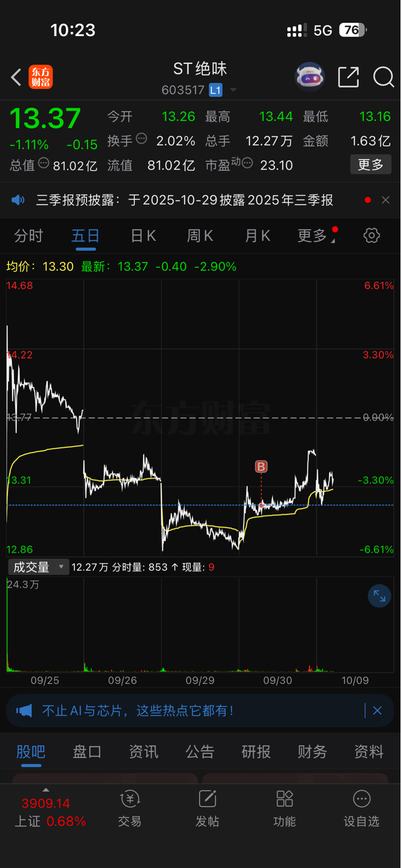Expand the 上证 index bar arrow
The height and width of the screenshot is (868, 401).
click(46, 790)
